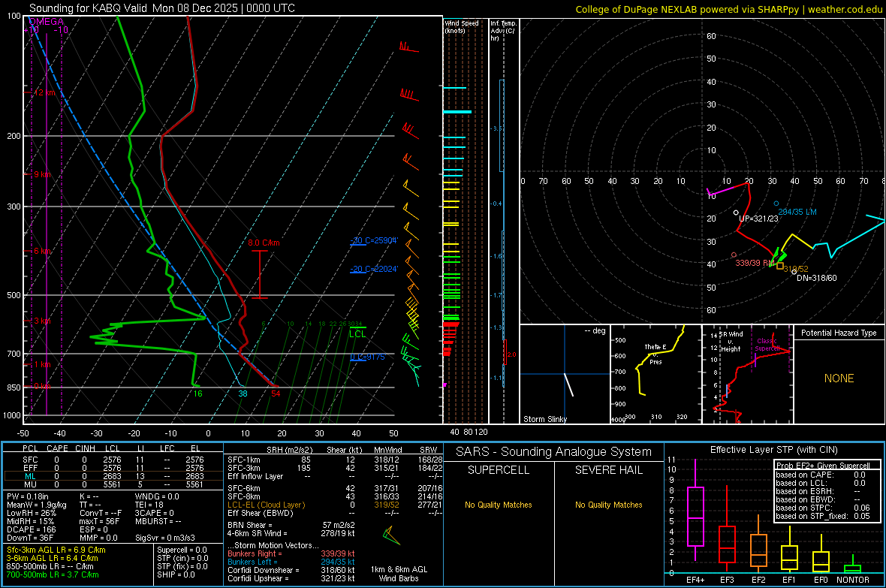Click the MU parcel row
The image size is (886, 588).
(113, 484)
